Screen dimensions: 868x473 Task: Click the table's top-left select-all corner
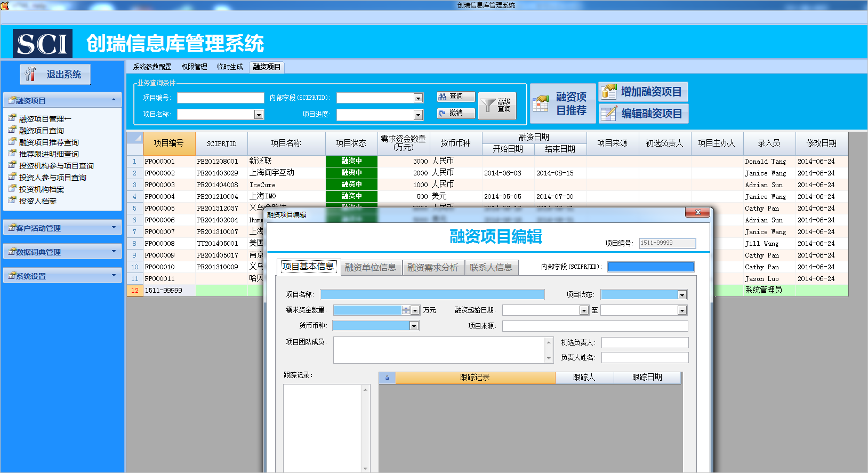point(135,143)
